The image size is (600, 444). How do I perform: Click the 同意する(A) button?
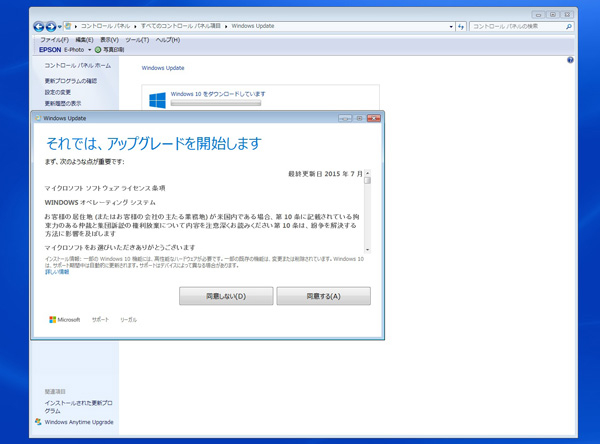click(323, 296)
